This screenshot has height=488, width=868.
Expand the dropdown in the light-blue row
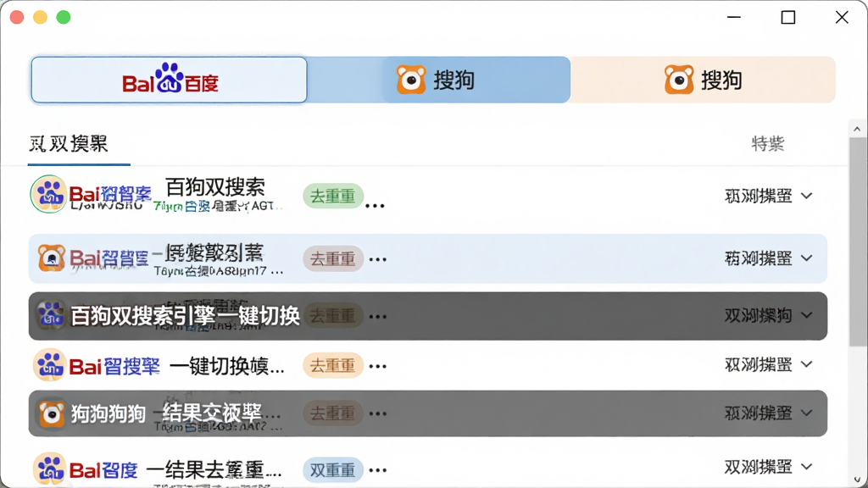[x=768, y=258]
